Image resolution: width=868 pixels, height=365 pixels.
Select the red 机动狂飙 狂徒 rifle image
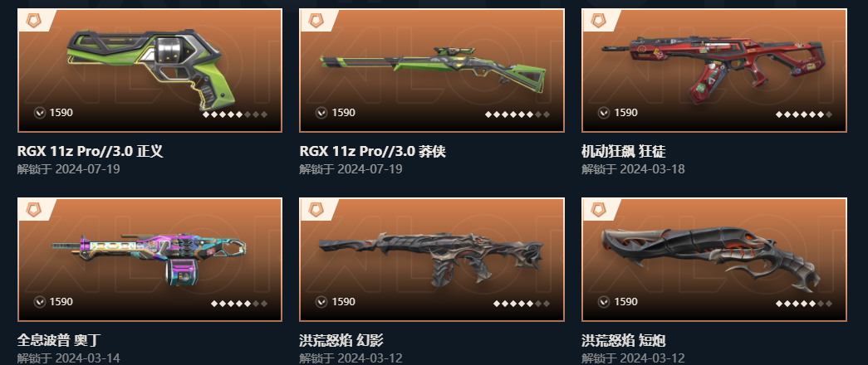tap(713, 66)
